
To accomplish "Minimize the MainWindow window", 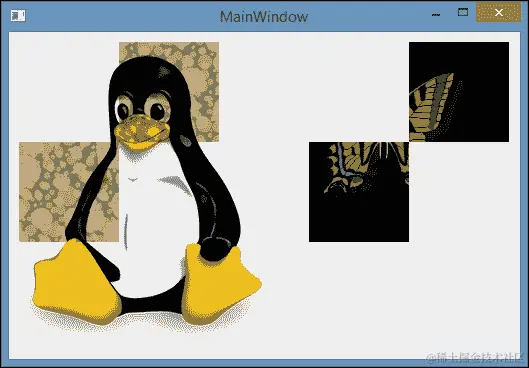I will [436, 15].
